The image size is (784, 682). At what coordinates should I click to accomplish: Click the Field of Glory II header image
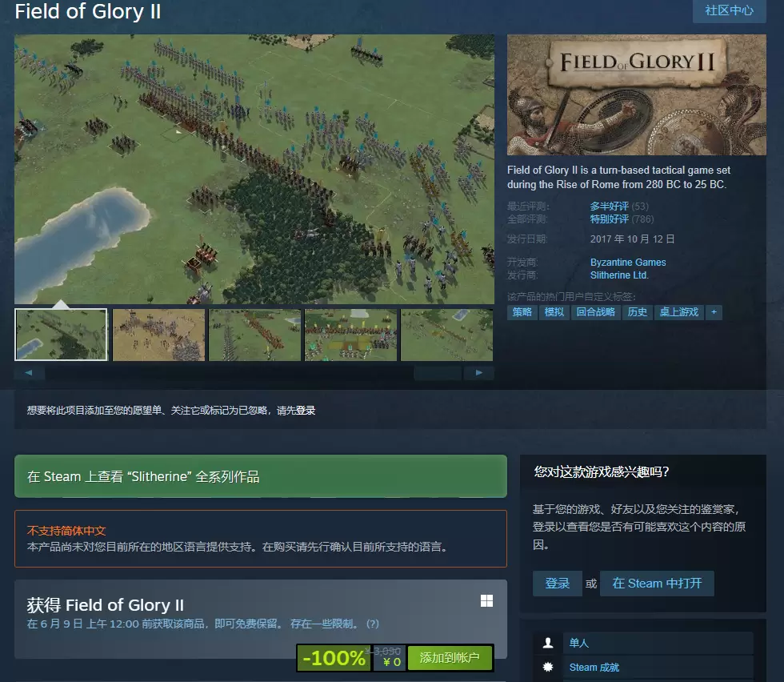tap(637, 94)
